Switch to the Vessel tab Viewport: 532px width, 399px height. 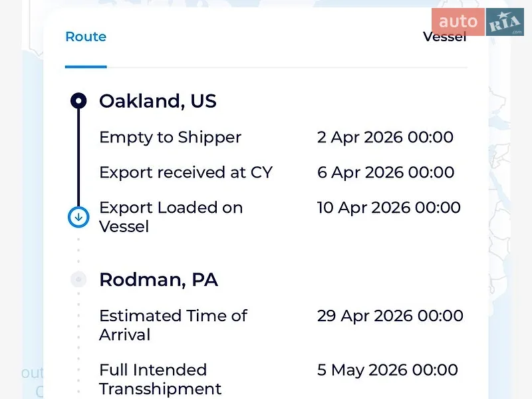(444, 37)
